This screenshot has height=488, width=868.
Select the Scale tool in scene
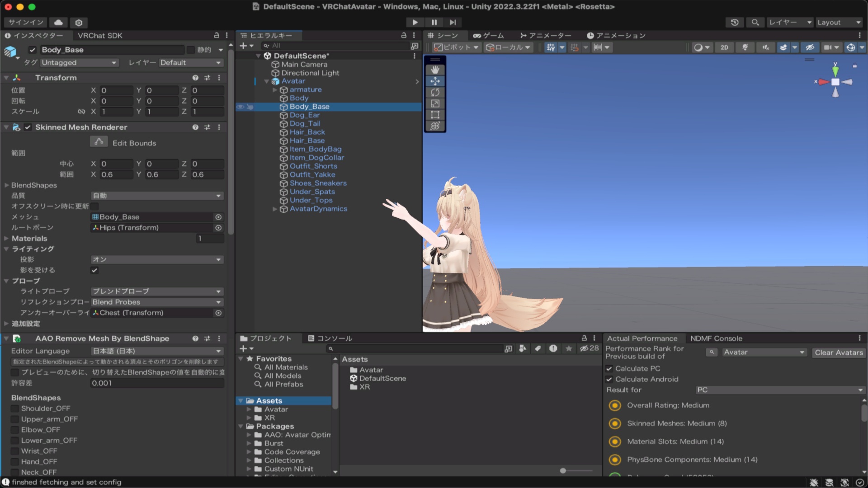pyautogui.click(x=435, y=103)
